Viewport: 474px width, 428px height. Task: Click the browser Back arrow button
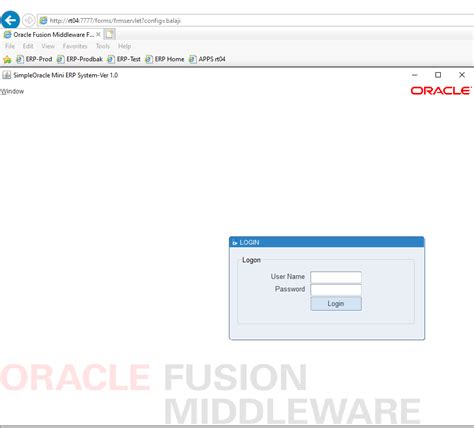click(10, 20)
